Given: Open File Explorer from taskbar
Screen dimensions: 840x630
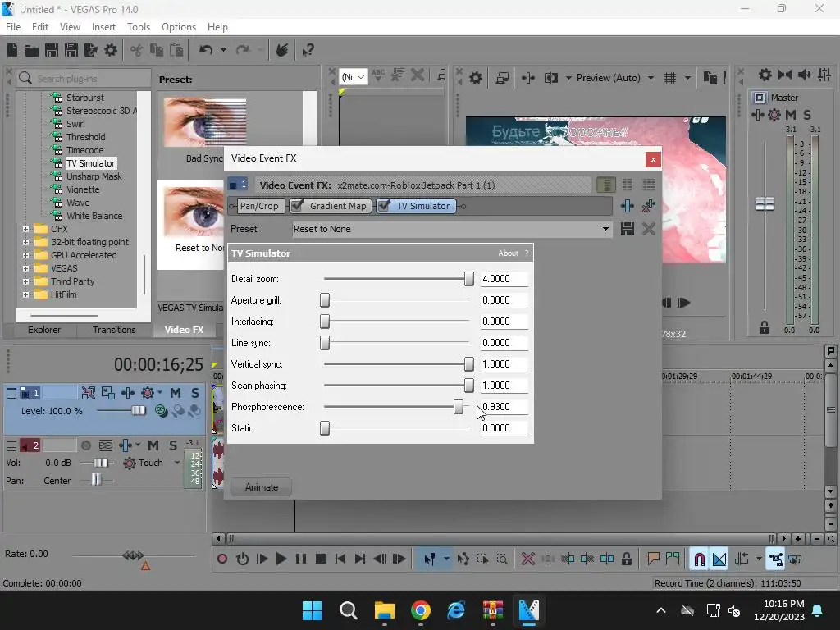Looking at the screenshot, I should tap(384, 610).
